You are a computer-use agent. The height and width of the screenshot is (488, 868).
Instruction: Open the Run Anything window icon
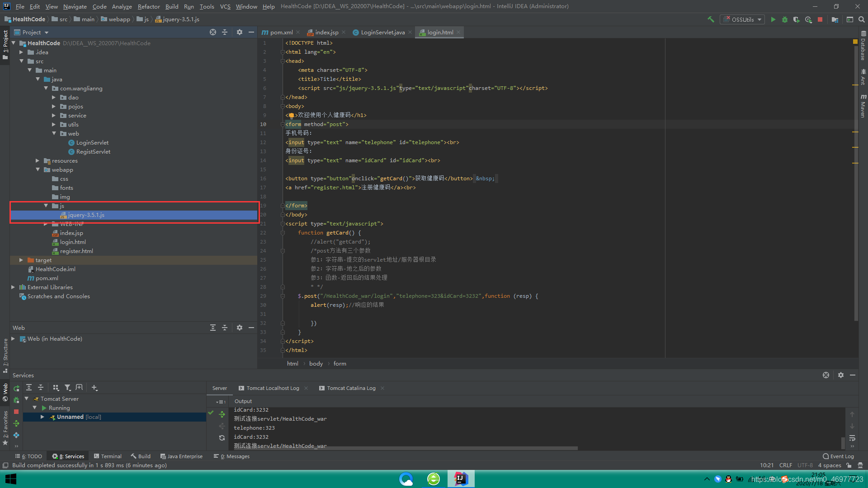(x=850, y=19)
